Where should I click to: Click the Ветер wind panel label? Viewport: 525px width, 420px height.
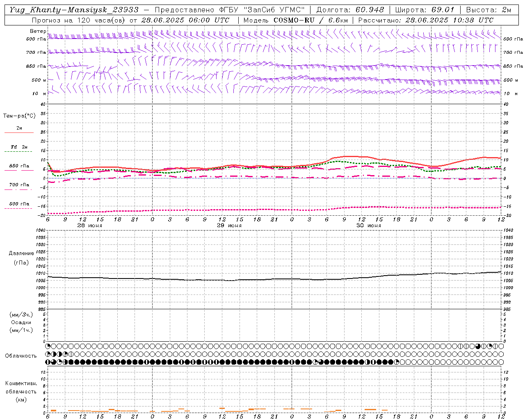(x=38, y=31)
